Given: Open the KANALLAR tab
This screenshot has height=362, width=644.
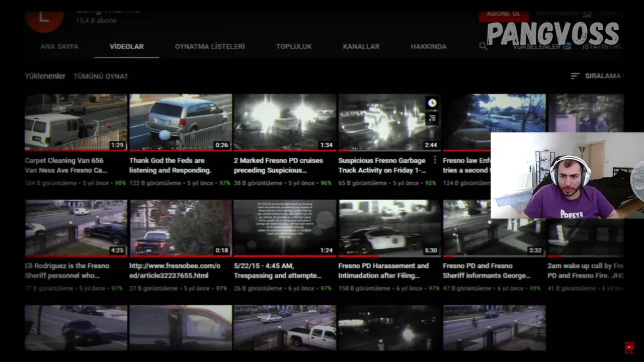Looking at the screenshot, I should click(361, 46).
